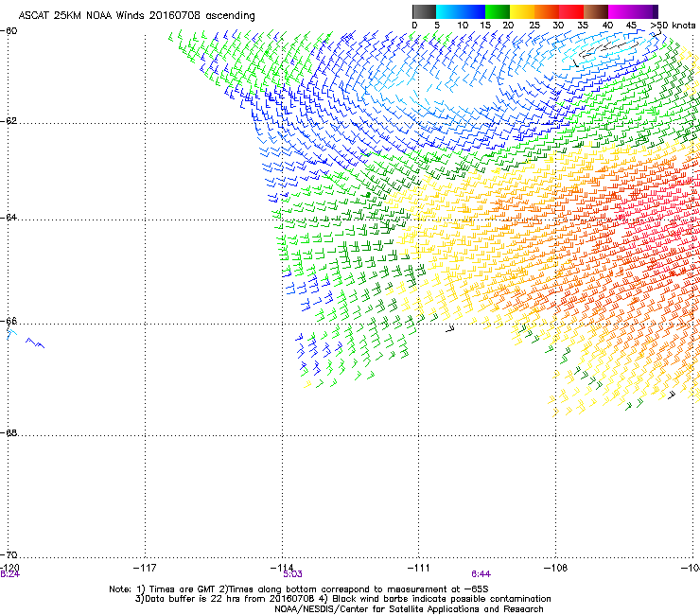Click the longitude label "-120"
This screenshot has height=615, width=700.
(9, 568)
